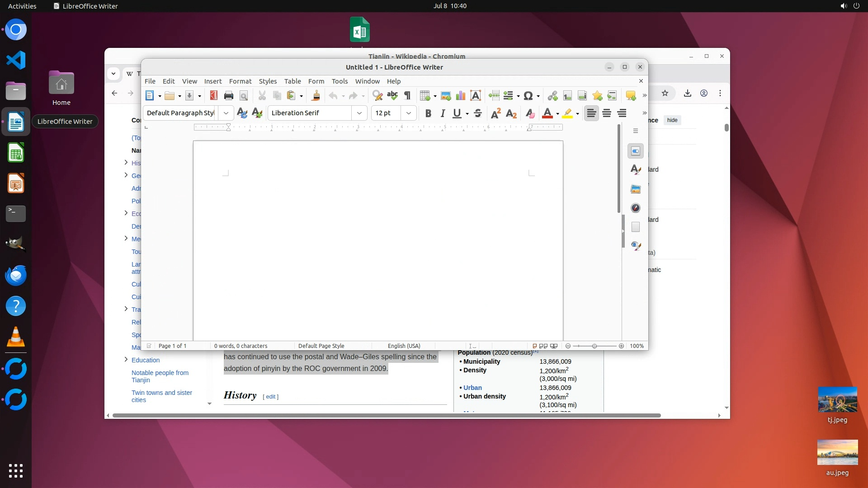The width and height of the screenshot is (868, 488).
Task: Open the sidebar Navigator compass icon
Action: tap(636, 208)
